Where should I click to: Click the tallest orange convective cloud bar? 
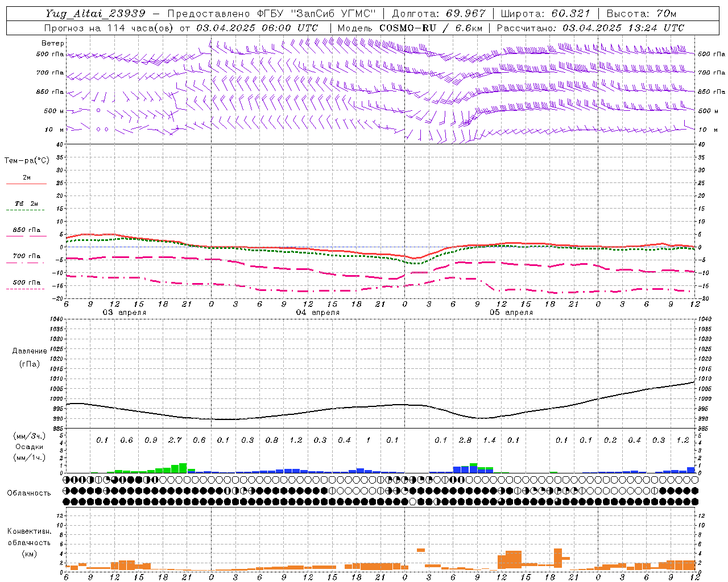point(557,558)
